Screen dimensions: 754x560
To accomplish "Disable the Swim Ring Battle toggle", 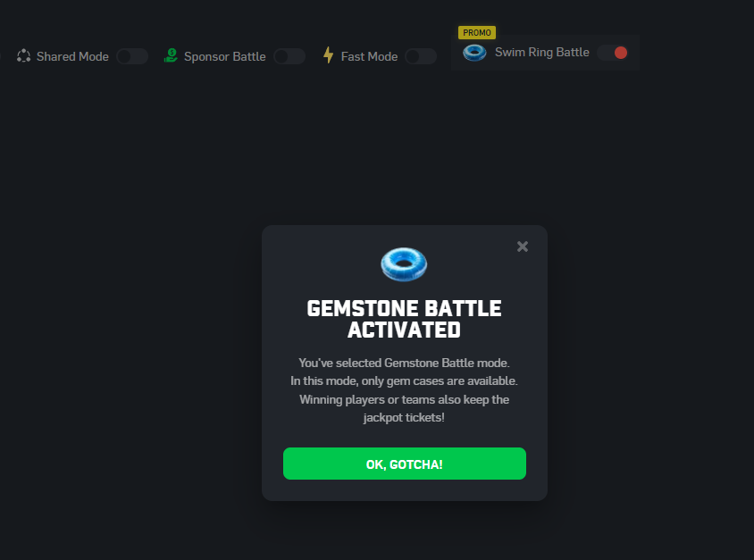I will [613, 53].
